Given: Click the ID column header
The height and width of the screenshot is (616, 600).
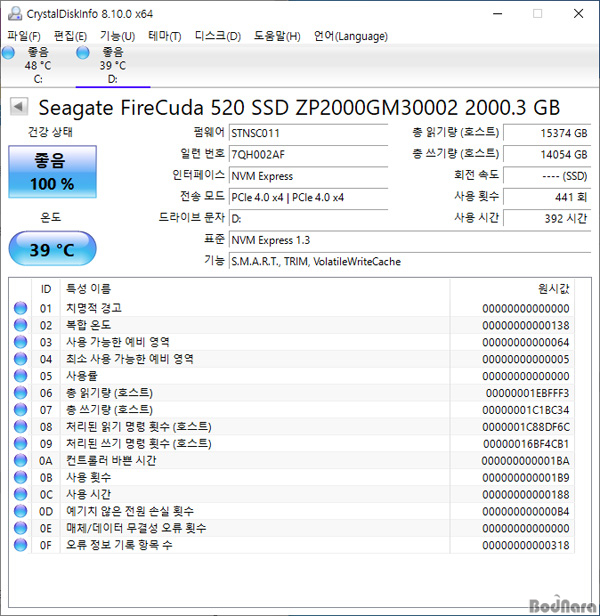Looking at the screenshot, I should coord(46,289).
